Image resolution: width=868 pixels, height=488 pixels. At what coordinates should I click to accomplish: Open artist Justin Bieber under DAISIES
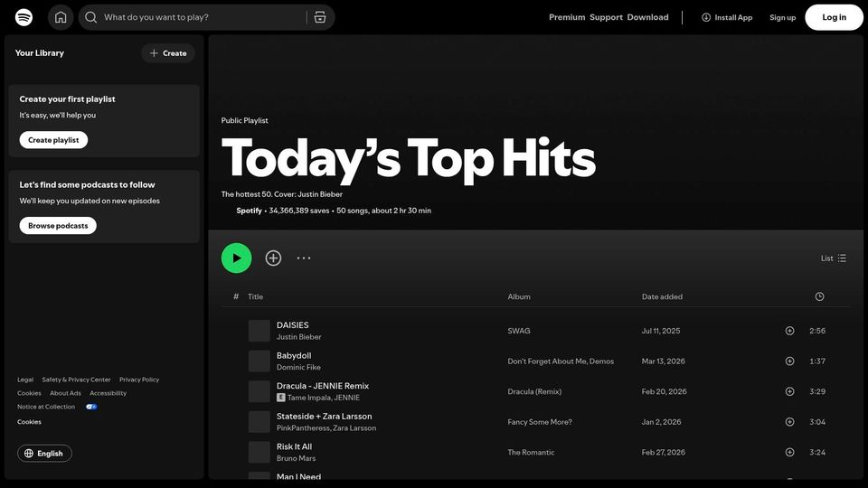coord(299,337)
